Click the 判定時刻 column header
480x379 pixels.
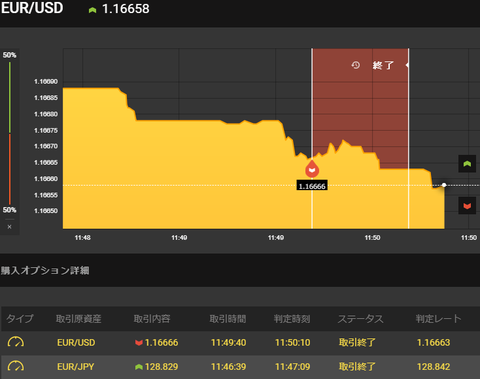pos(292,319)
